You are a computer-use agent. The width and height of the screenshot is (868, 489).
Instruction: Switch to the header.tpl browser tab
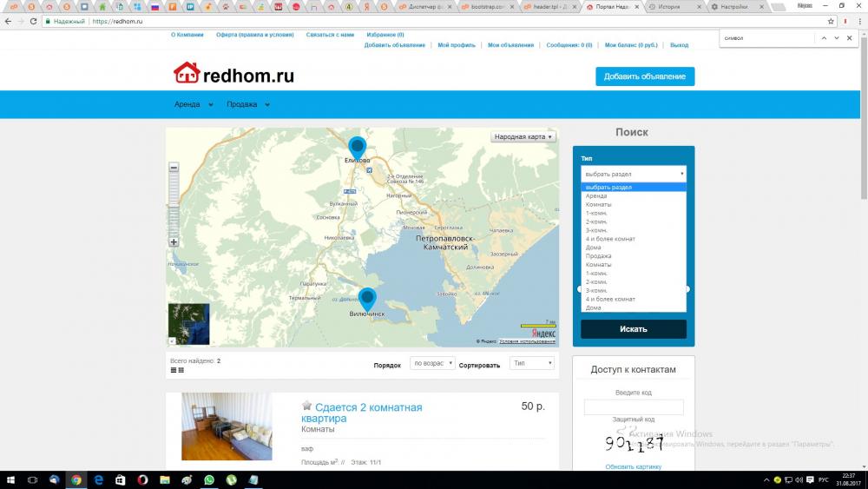[x=549, y=7]
